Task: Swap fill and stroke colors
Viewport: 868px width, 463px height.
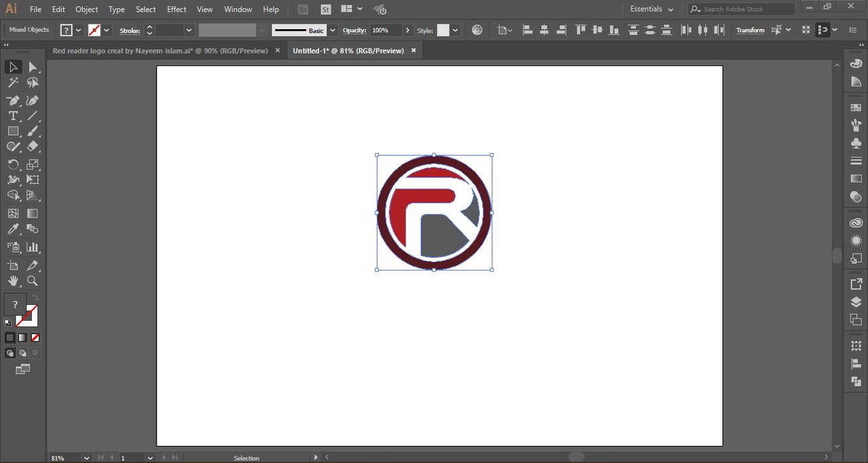Action: coord(35,298)
